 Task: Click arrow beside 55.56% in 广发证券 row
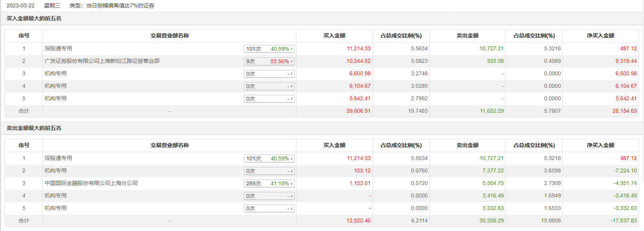click(292, 61)
